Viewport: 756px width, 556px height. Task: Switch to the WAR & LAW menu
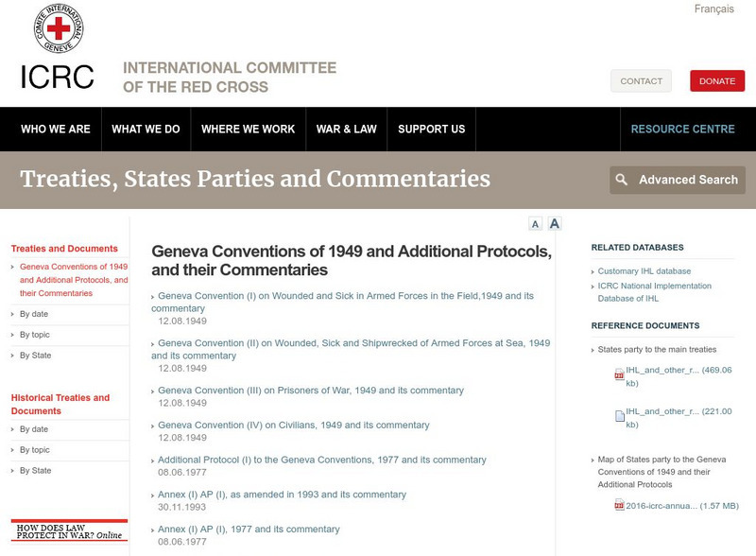coord(347,128)
